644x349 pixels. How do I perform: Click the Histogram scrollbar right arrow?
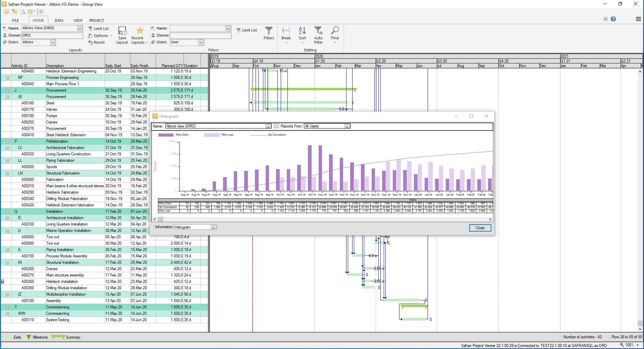[x=490, y=219]
